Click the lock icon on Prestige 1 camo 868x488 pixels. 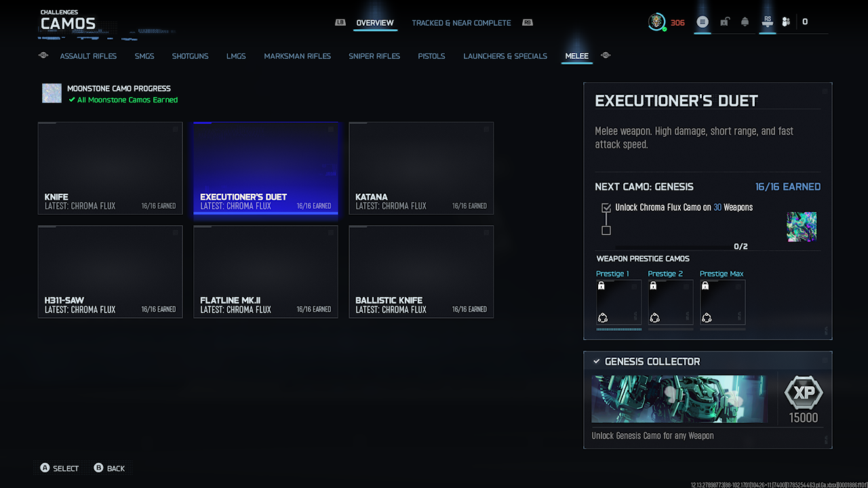601,287
